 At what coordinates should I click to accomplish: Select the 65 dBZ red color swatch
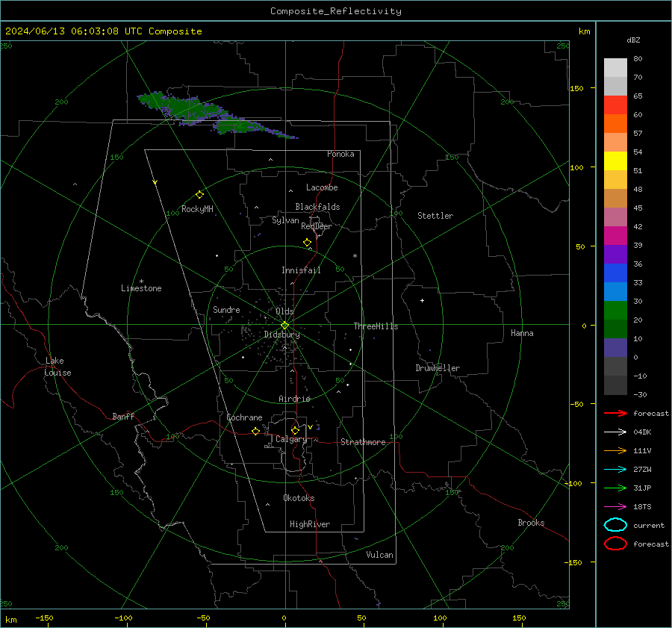tap(615, 105)
